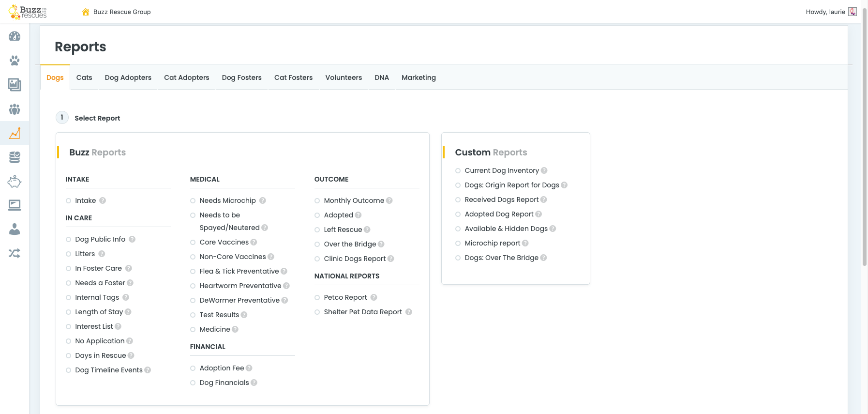Open the photo gallery sidebar icon

[15, 85]
